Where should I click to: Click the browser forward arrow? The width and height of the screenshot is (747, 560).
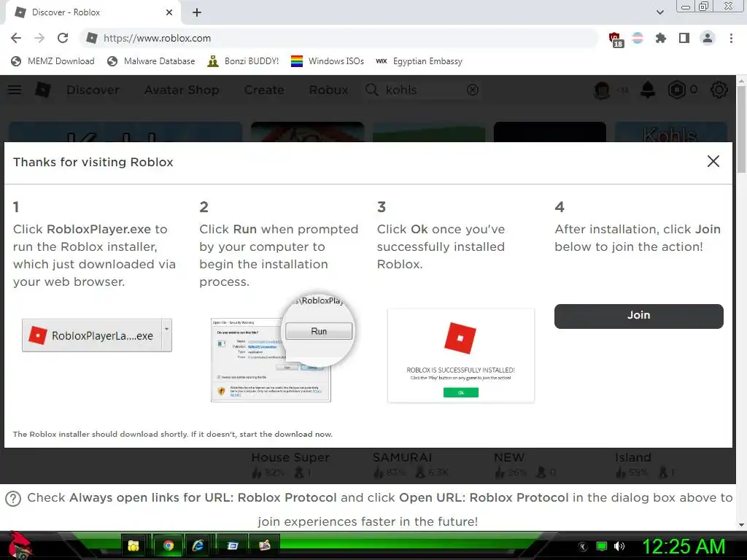(x=39, y=38)
